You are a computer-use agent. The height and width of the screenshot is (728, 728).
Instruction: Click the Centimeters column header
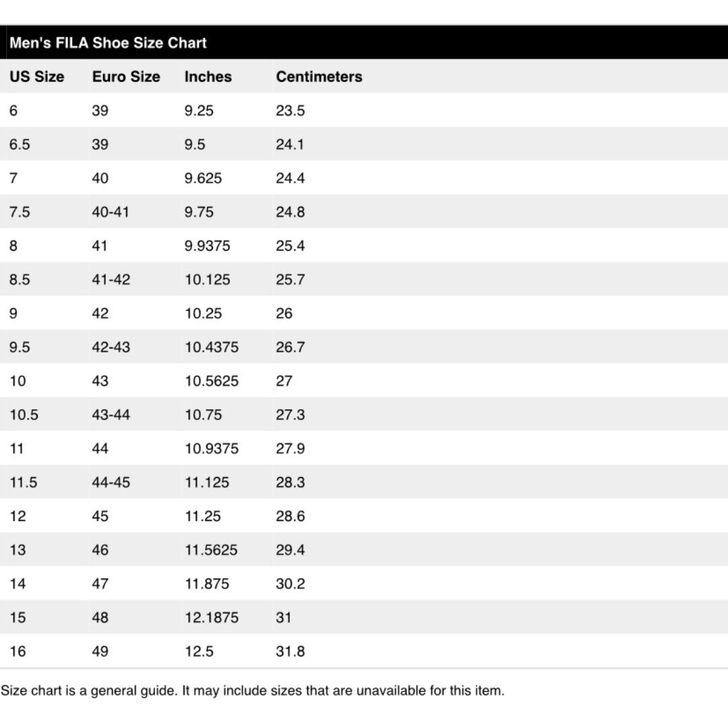tap(319, 77)
